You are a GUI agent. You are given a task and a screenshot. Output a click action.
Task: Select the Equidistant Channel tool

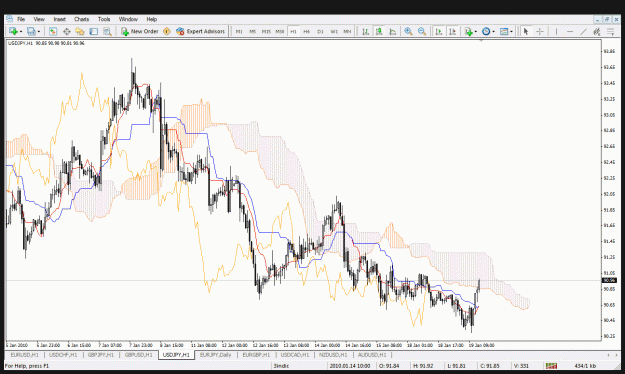pyautogui.click(x=597, y=31)
